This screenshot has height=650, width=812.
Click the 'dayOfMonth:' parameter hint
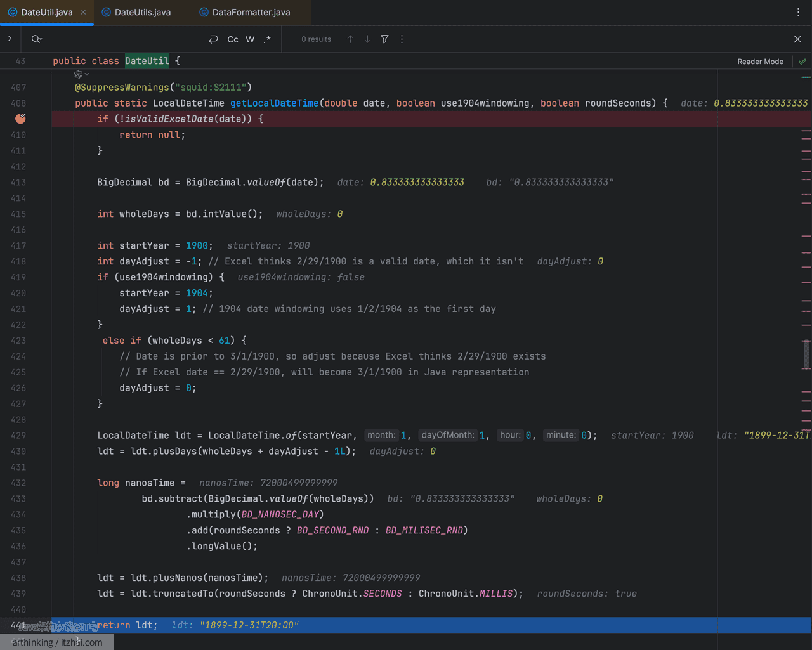tap(448, 435)
